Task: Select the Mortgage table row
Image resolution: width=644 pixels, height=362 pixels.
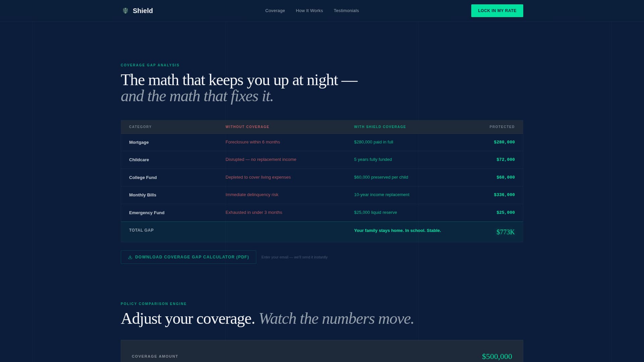Action: [x=139, y=142]
